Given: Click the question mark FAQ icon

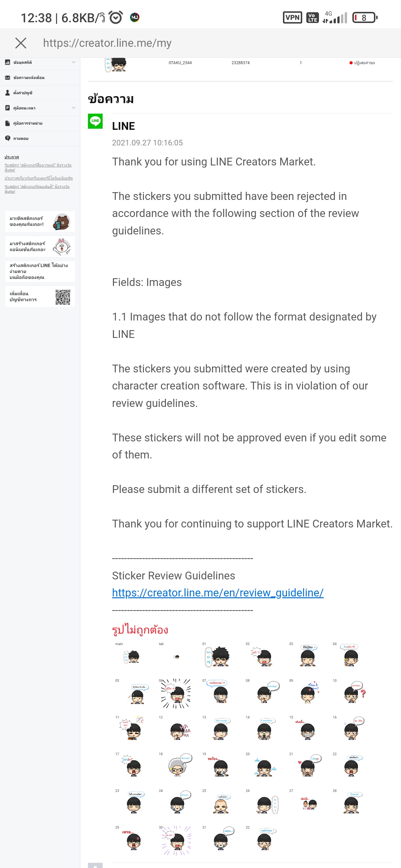Looking at the screenshot, I should tap(7, 138).
